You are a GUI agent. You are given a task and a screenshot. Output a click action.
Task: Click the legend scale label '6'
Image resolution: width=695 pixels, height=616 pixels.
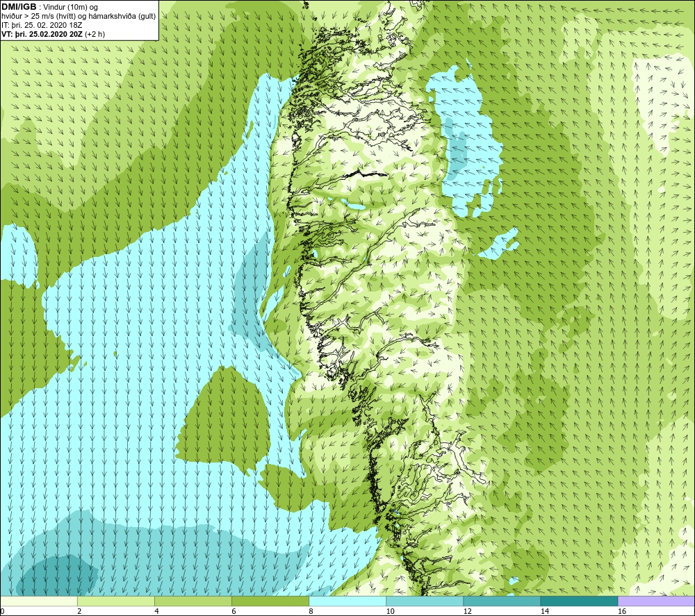coord(234,611)
